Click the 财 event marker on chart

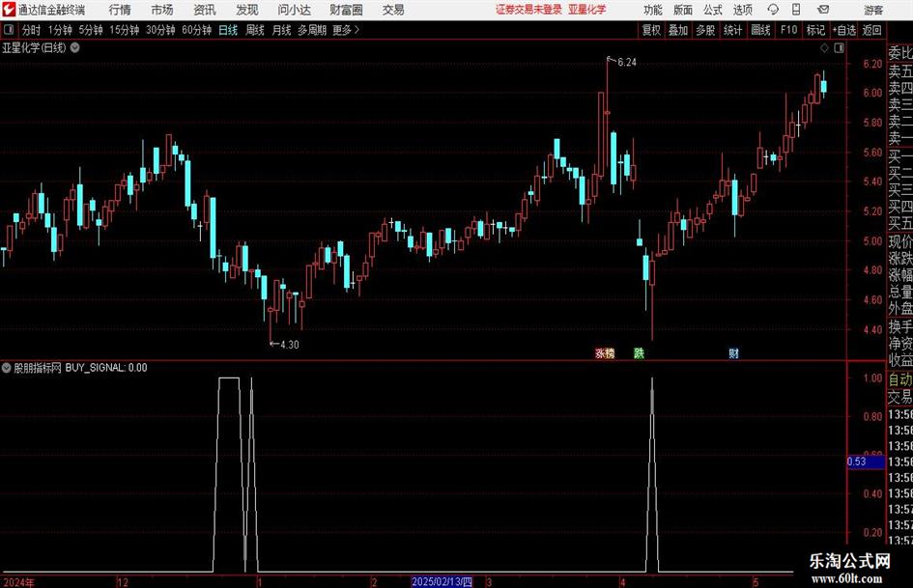point(733,352)
